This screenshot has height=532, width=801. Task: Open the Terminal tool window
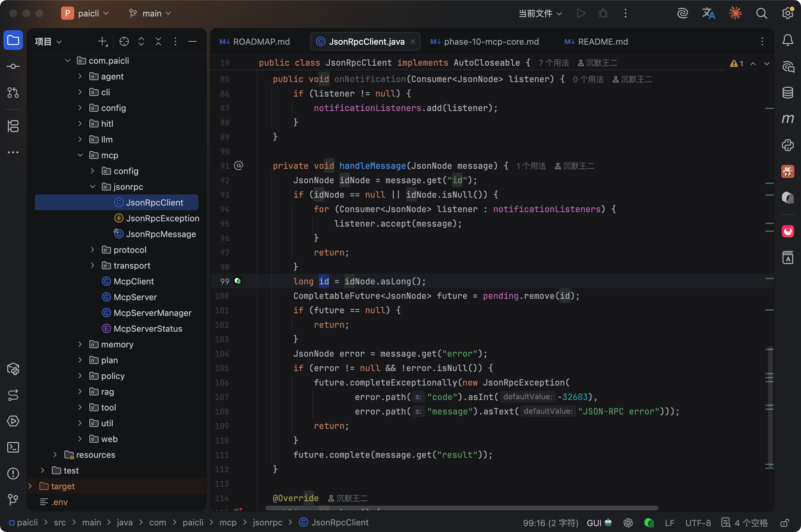[x=13, y=447]
